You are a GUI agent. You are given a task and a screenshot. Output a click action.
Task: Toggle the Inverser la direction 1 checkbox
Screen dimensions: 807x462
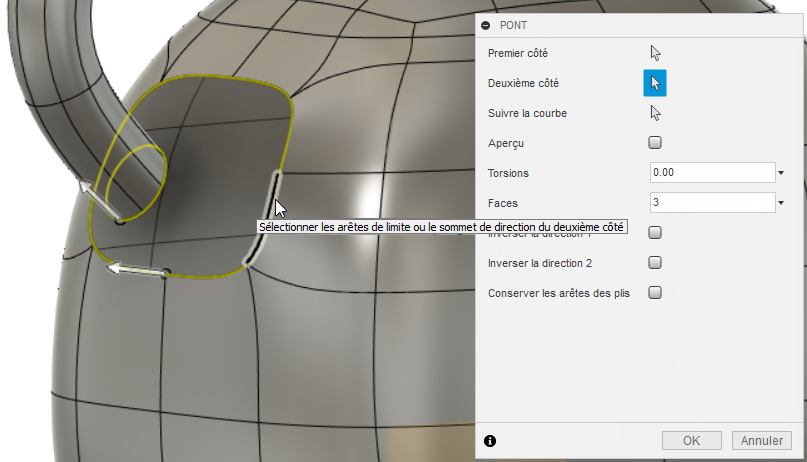[x=655, y=233]
